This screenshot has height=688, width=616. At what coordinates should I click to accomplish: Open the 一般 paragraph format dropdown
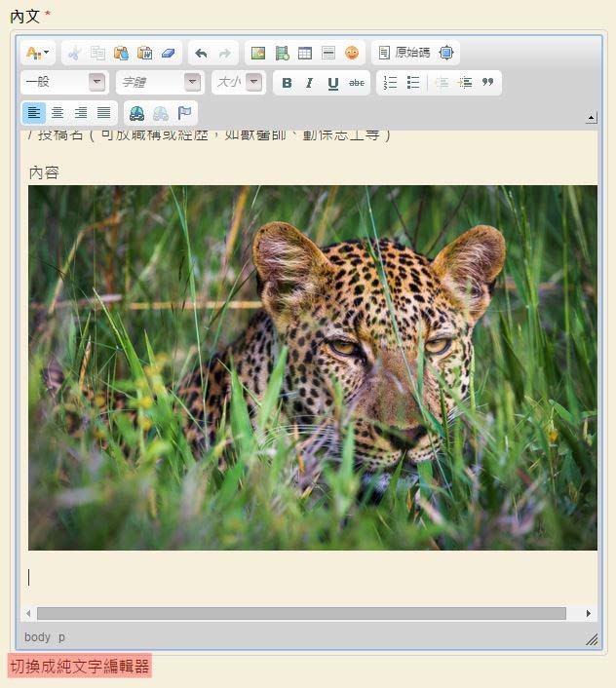[x=64, y=83]
